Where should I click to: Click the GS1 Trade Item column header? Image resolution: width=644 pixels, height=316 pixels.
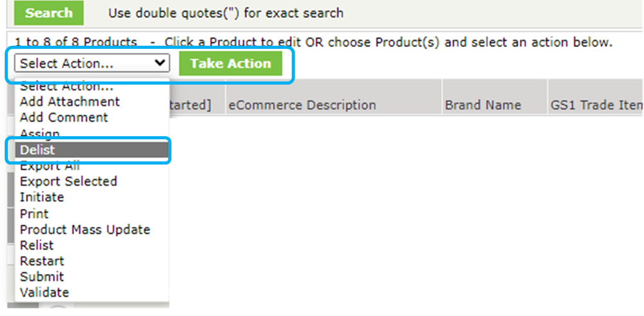coord(596,105)
